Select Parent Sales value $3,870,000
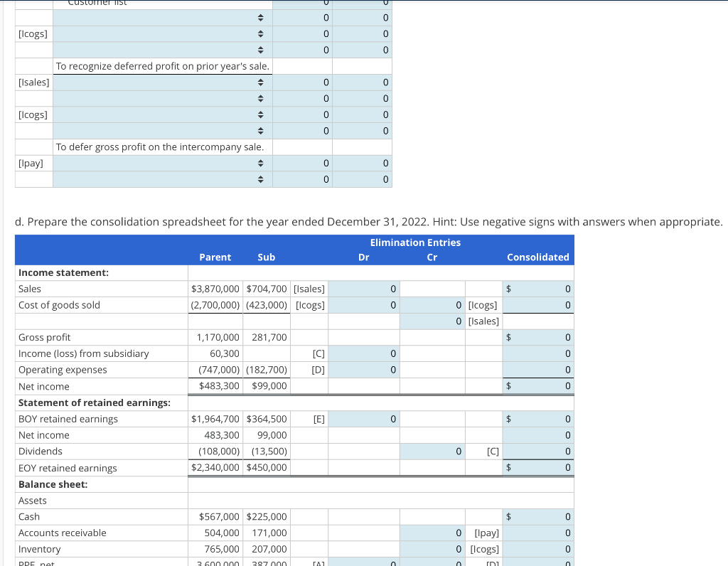Viewport: 728px width, 566px height. click(x=215, y=289)
